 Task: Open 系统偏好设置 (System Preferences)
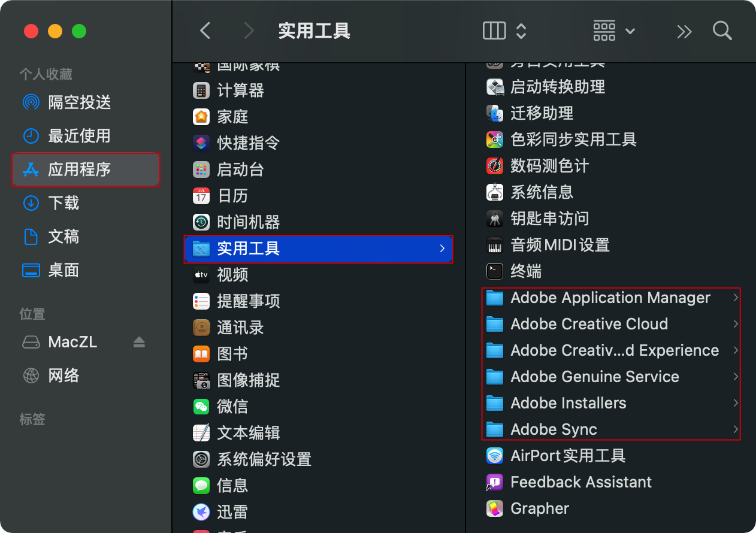[264, 459]
